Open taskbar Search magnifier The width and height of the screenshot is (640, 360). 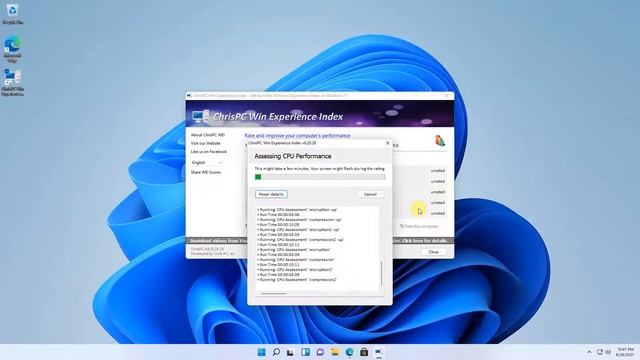tap(276, 352)
